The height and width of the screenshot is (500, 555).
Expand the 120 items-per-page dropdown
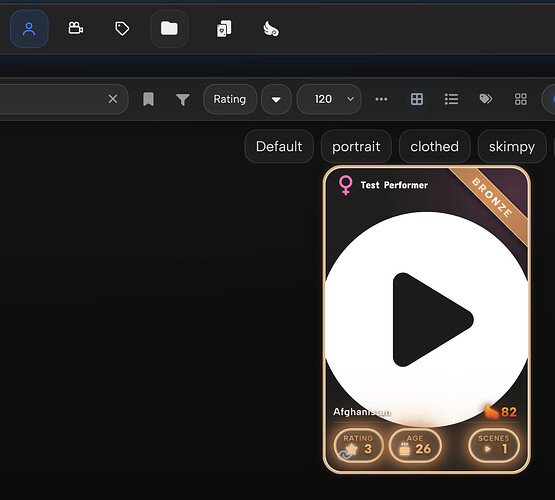point(329,99)
